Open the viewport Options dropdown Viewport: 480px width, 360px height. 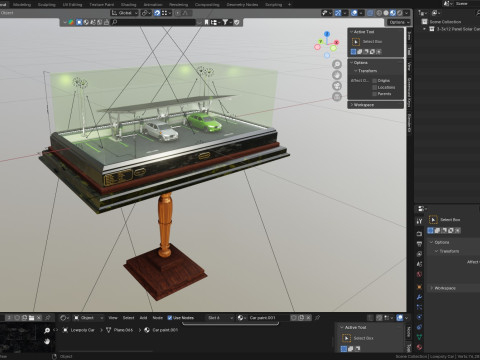tap(399, 22)
